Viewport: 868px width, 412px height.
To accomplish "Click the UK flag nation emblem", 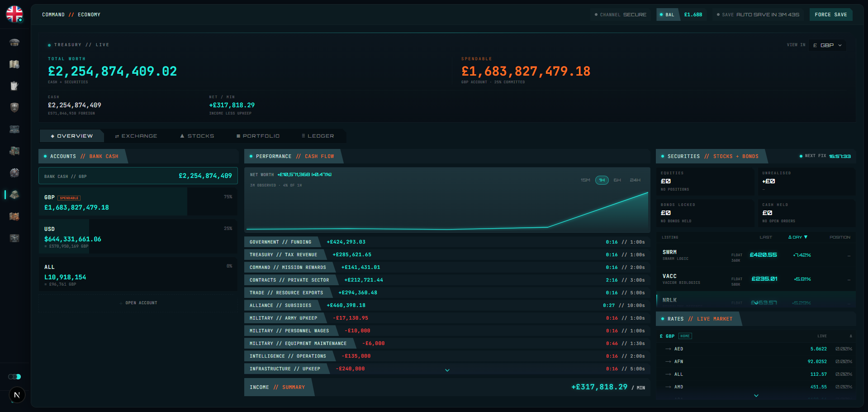I will pyautogui.click(x=14, y=14).
